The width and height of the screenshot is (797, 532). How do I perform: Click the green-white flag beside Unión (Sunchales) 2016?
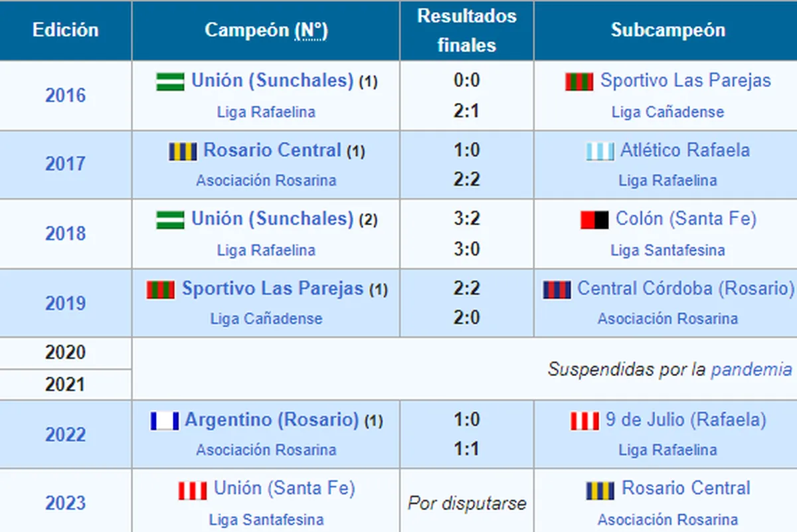coord(170,82)
